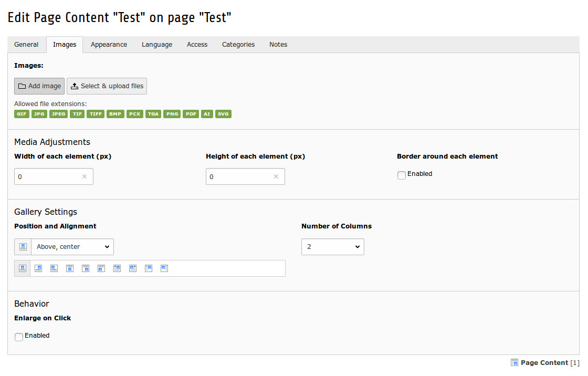
Task: Open the Notes tab
Action: (278, 45)
